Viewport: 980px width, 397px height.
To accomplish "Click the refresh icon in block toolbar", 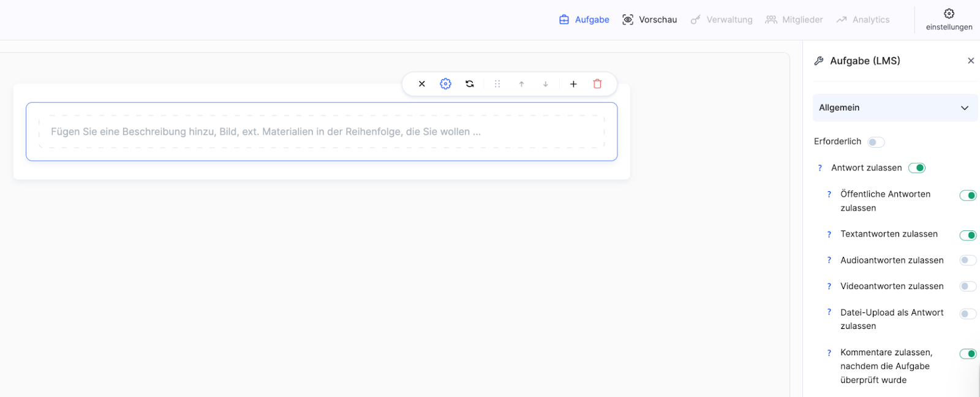I will pyautogui.click(x=470, y=84).
